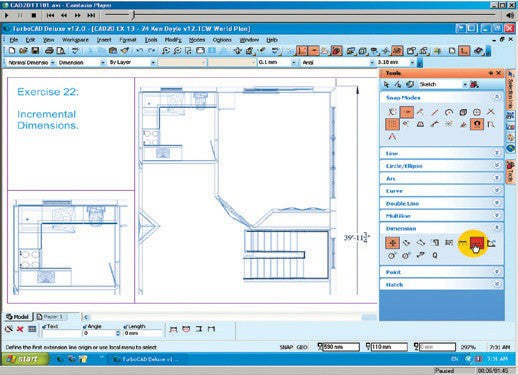Select the Baseline dimension tool
This screenshot has width=518, height=375.
coord(449,243)
